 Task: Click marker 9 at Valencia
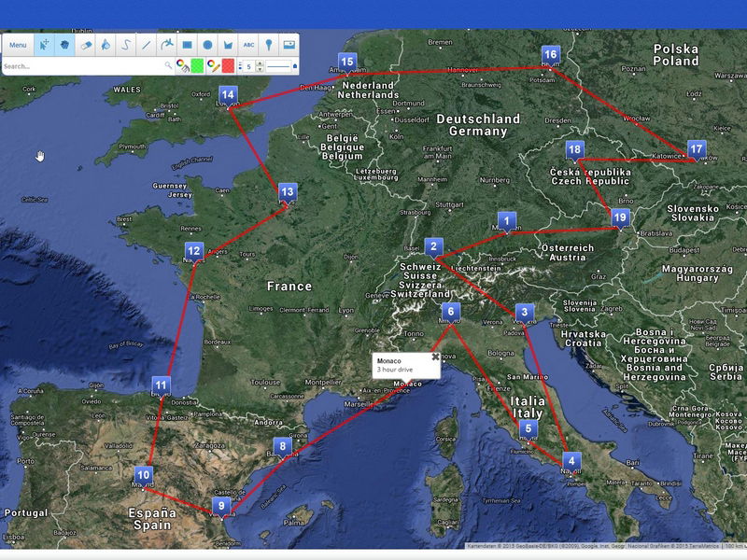(x=221, y=507)
